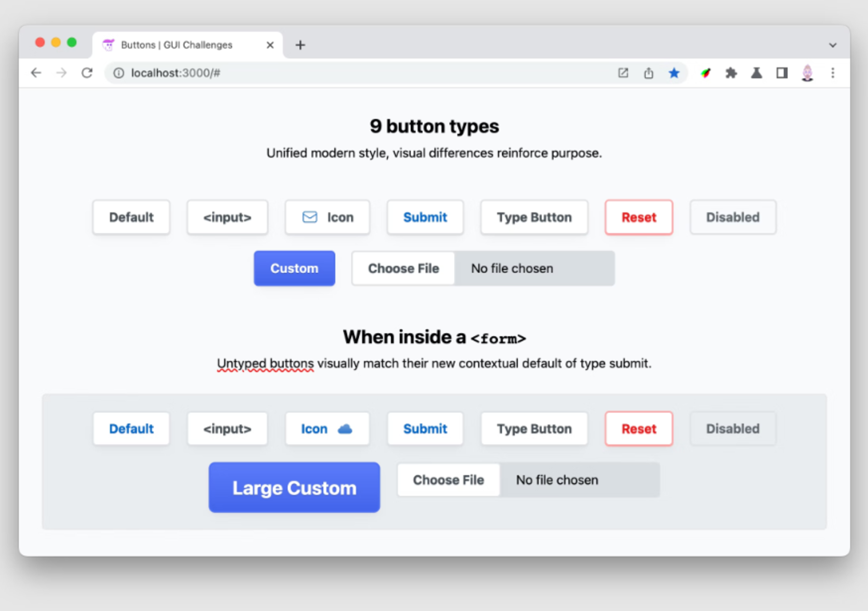
Task: Click the top Disabled button
Action: 733,217
